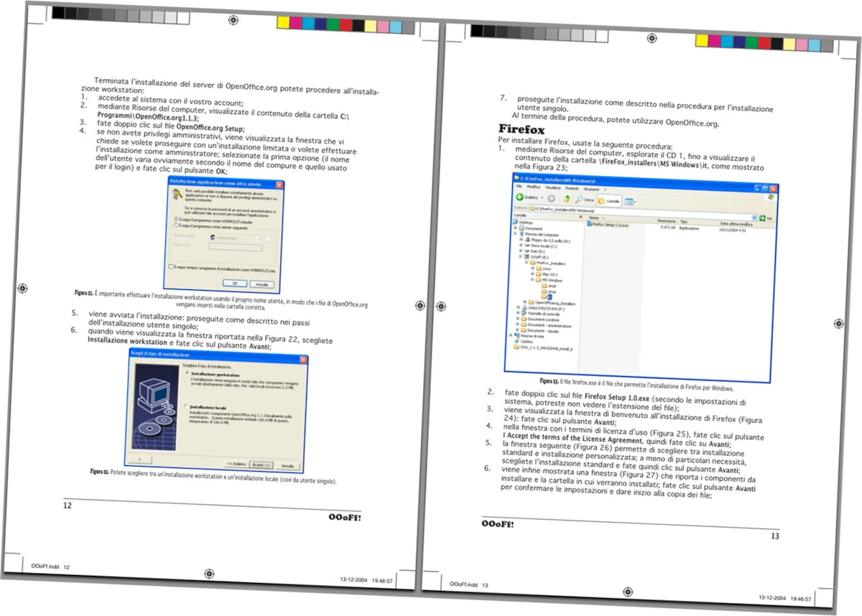Click the Password field in altro utente dialog

tap(235, 247)
